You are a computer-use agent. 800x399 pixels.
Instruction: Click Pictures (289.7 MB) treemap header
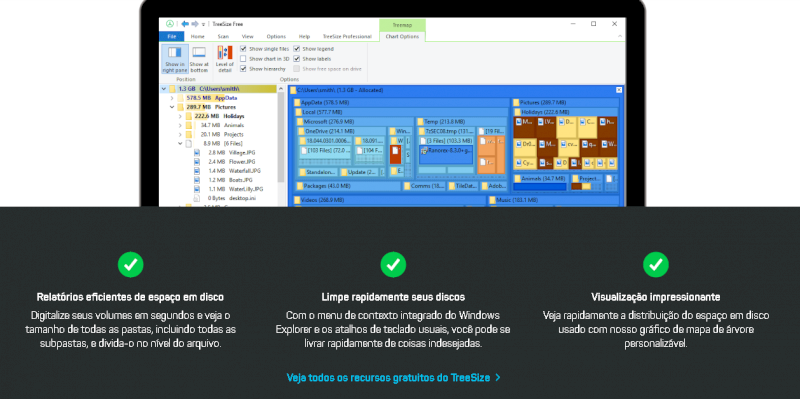(565, 103)
